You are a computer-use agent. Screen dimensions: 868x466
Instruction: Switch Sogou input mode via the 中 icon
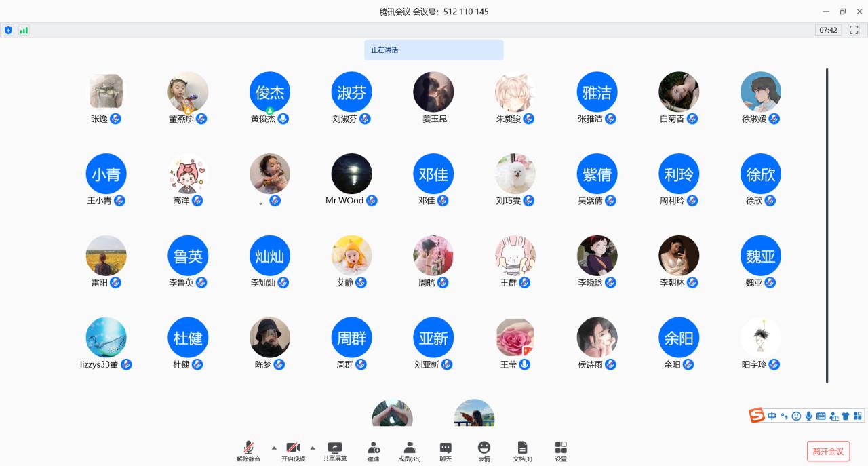[x=772, y=416]
